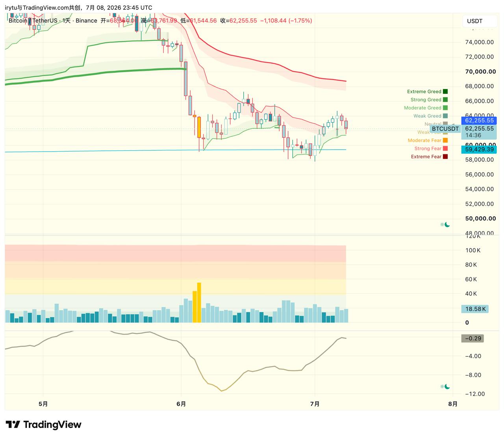Click the 6月 date label on time axis
Viewport: 504px width, 439px height.
coord(181,404)
